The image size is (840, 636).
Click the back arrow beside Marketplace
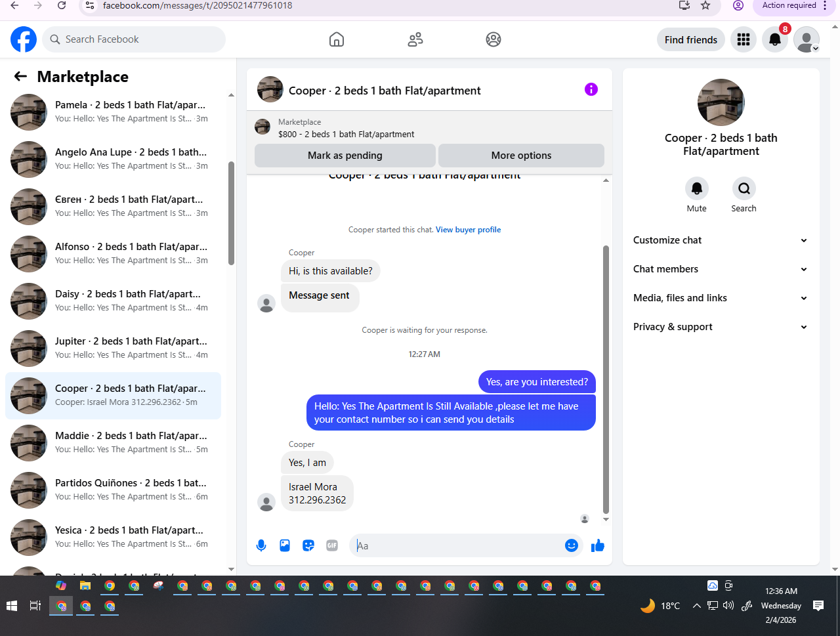pos(20,77)
